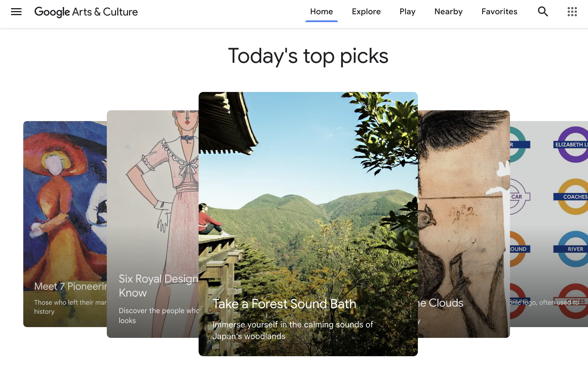Open the Take a Forest Sound Bath card
588x369 pixels.
[x=308, y=224]
